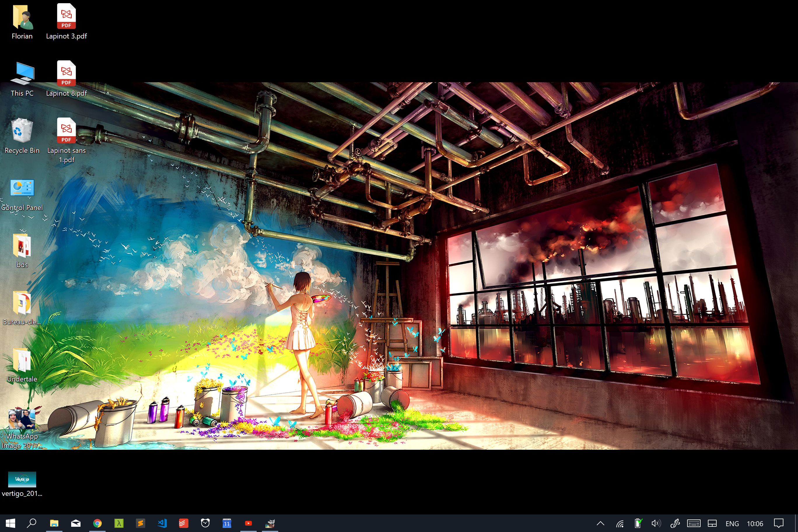Toggle the touch keyboard
The width and height of the screenshot is (798, 532).
(694, 523)
